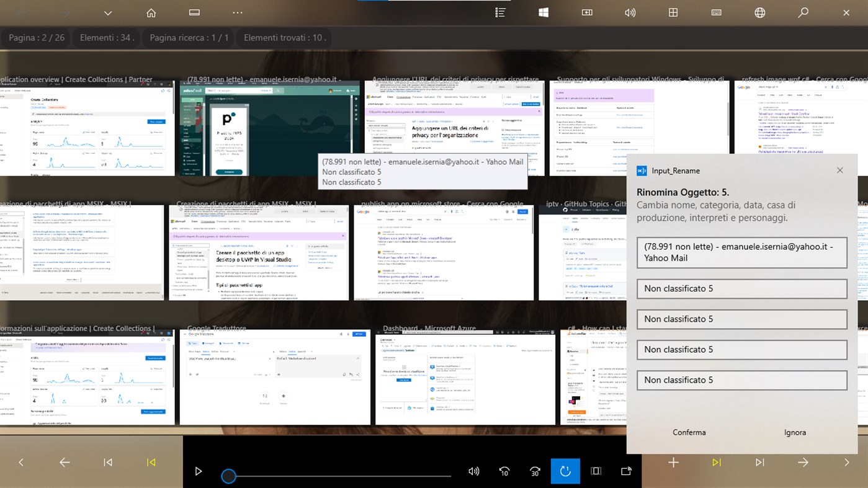Click the Yahoo Mail name input field
The width and height of the screenshot is (868, 488).
741,252
